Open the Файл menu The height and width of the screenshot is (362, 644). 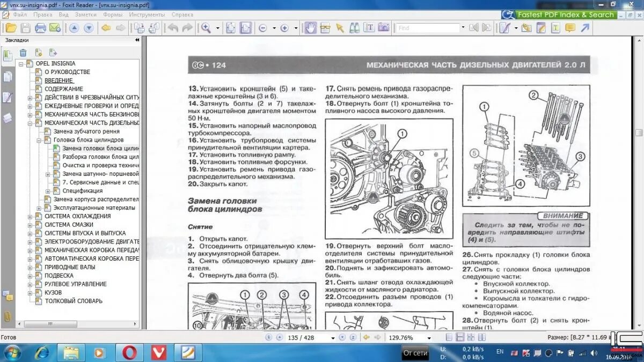(20, 15)
